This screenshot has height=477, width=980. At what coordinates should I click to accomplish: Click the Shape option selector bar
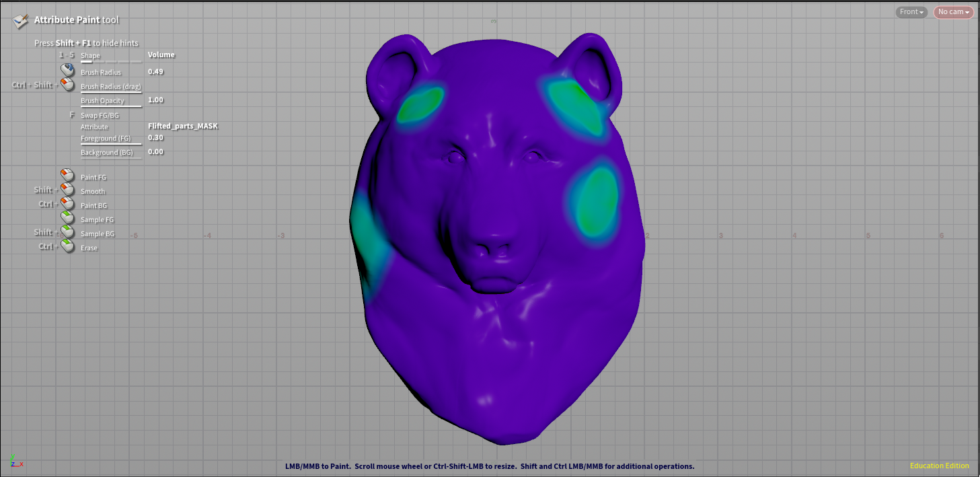coord(111,61)
